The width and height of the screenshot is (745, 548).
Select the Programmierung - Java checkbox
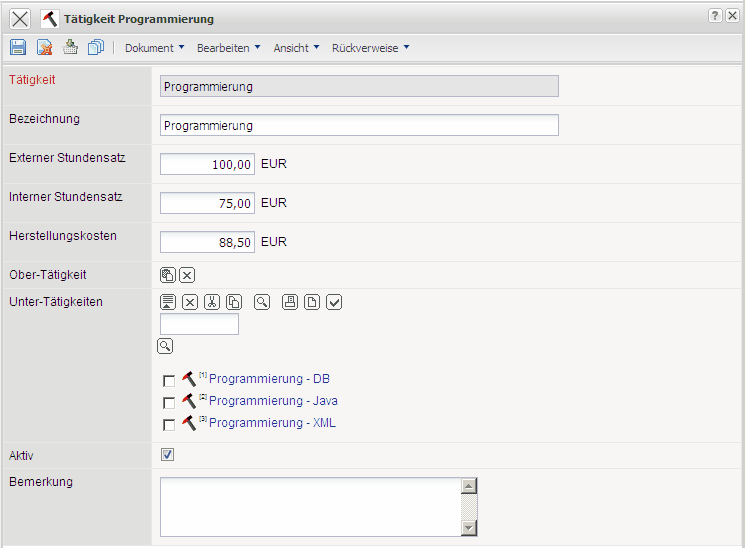[169, 402]
